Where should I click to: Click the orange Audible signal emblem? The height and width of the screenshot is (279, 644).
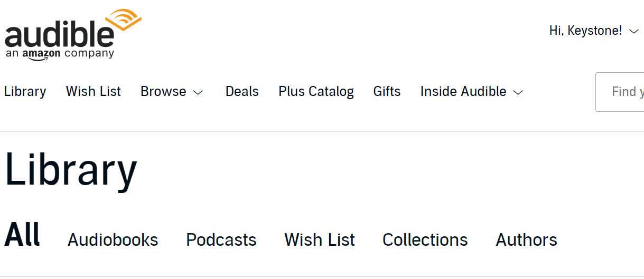124,21
